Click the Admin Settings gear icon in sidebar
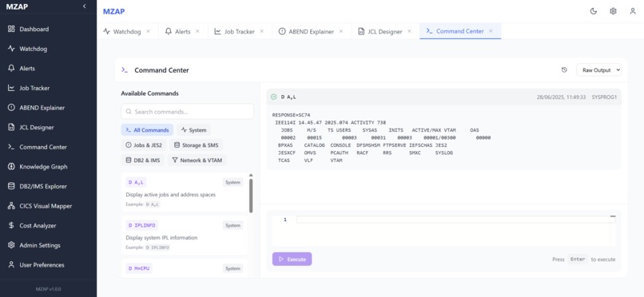 pyautogui.click(x=11, y=245)
